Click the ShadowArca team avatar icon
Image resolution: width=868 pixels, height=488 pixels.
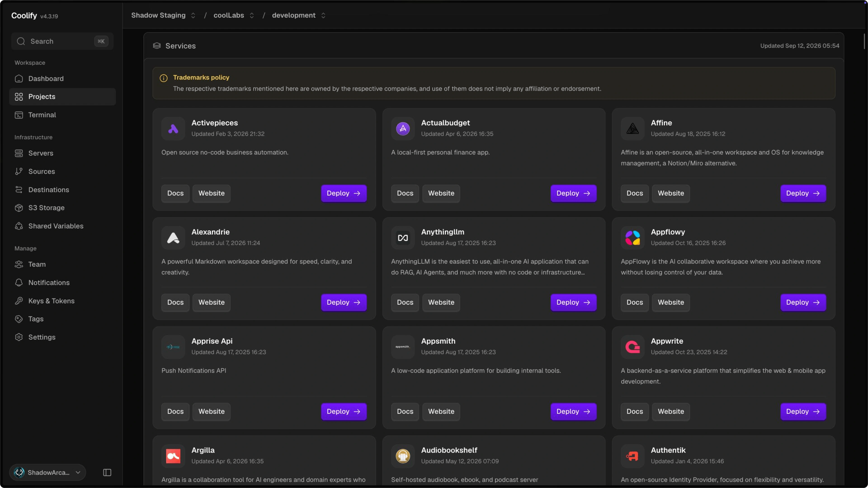click(x=19, y=472)
